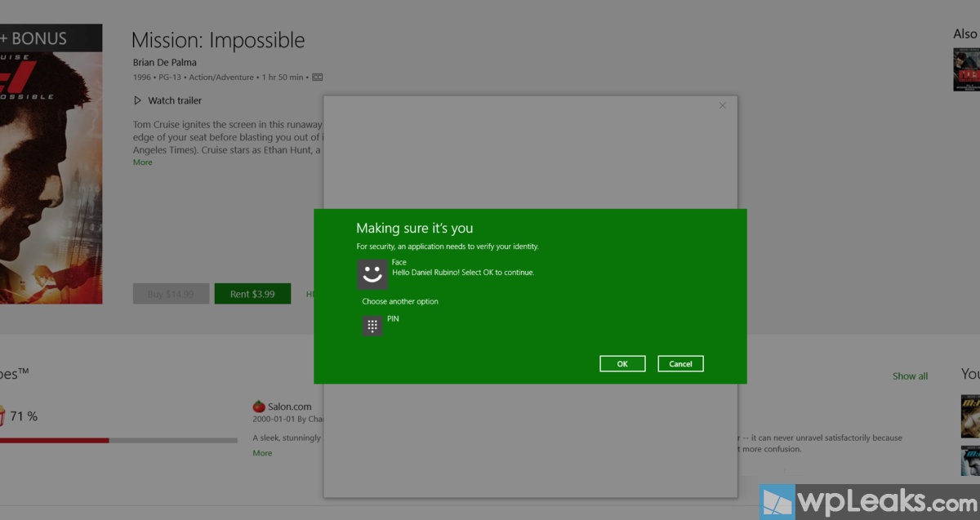Click the Watch trailer link
Image resolution: width=980 pixels, height=520 pixels.
175,100
